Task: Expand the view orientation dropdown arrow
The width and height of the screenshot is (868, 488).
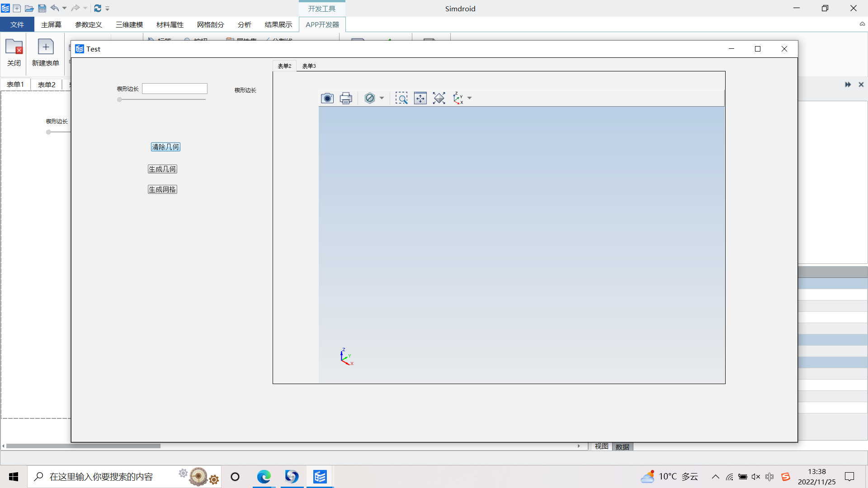Action: pos(470,98)
